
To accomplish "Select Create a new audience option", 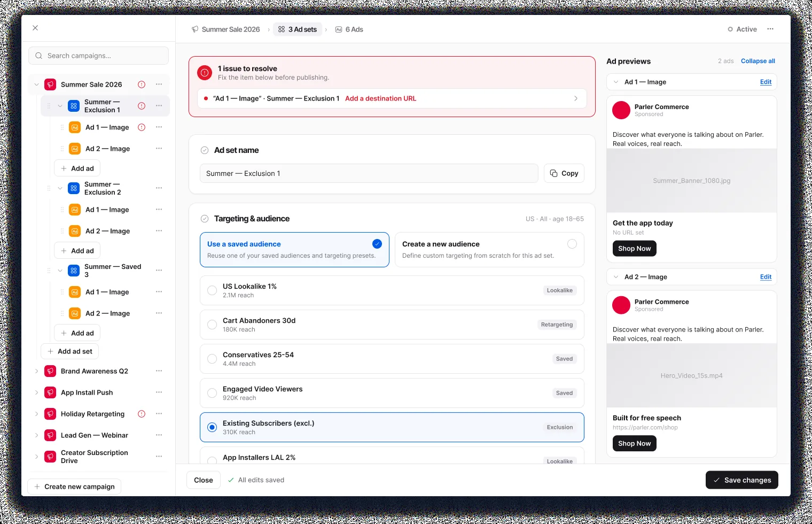I will tap(489, 250).
